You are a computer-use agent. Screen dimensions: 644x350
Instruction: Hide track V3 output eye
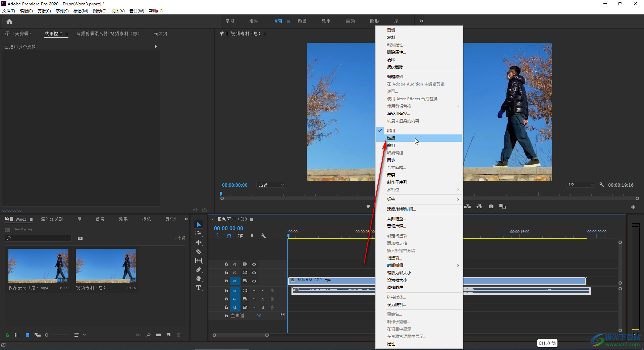pyautogui.click(x=254, y=264)
